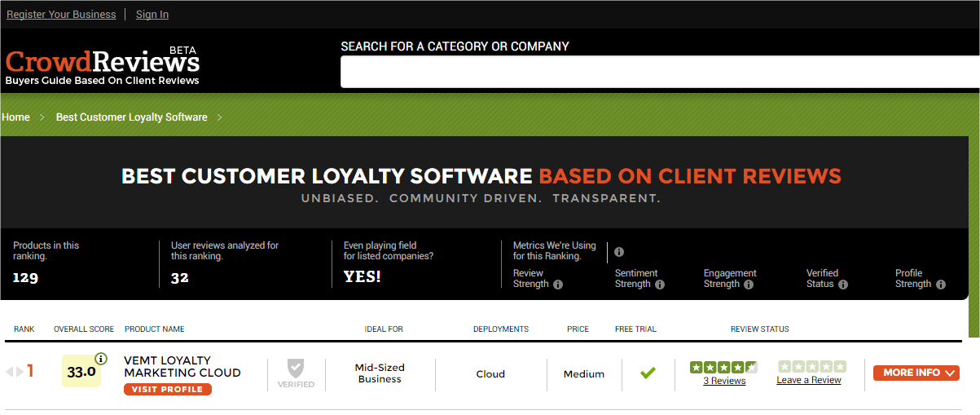Click the Overall Score column header
Image resolution: width=980 pixels, height=415 pixels.
point(84,329)
